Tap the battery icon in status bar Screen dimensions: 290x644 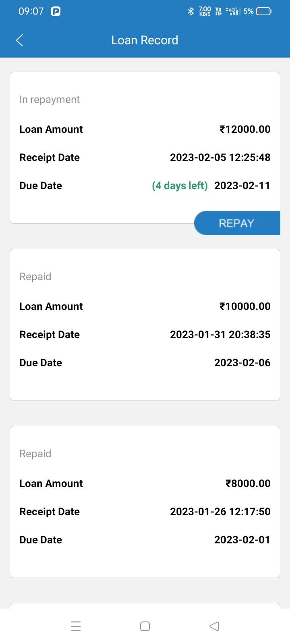(264, 11)
